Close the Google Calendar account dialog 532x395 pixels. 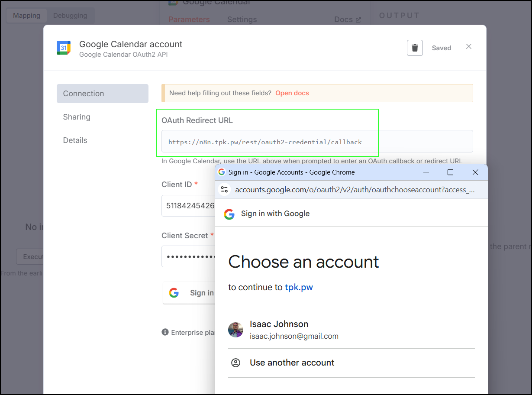(x=468, y=47)
